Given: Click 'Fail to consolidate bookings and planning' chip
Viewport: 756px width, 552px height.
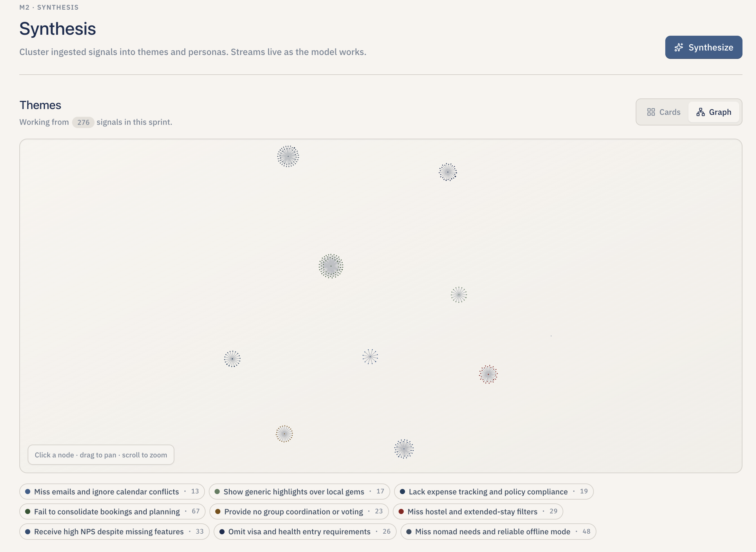Looking at the screenshot, I should coord(112,511).
